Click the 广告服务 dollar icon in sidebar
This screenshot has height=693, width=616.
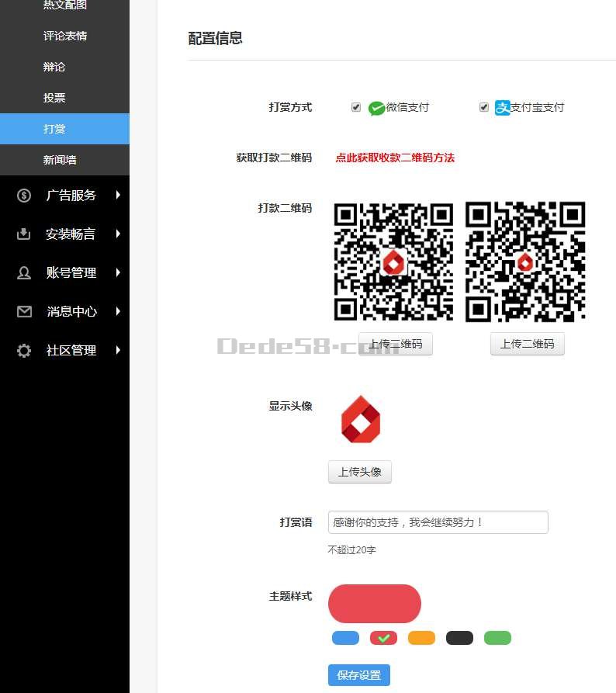pyautogui.click(x=24, y=196)
